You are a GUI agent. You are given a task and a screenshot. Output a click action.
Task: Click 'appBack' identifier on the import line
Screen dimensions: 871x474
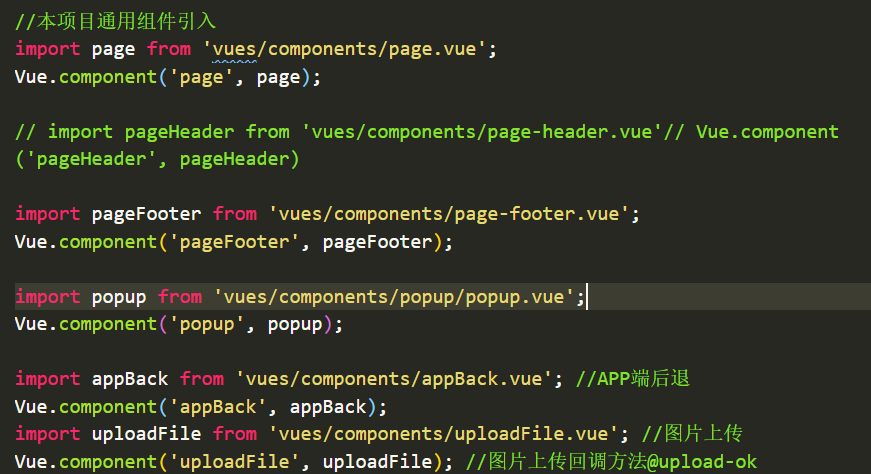tap(129, 379)
